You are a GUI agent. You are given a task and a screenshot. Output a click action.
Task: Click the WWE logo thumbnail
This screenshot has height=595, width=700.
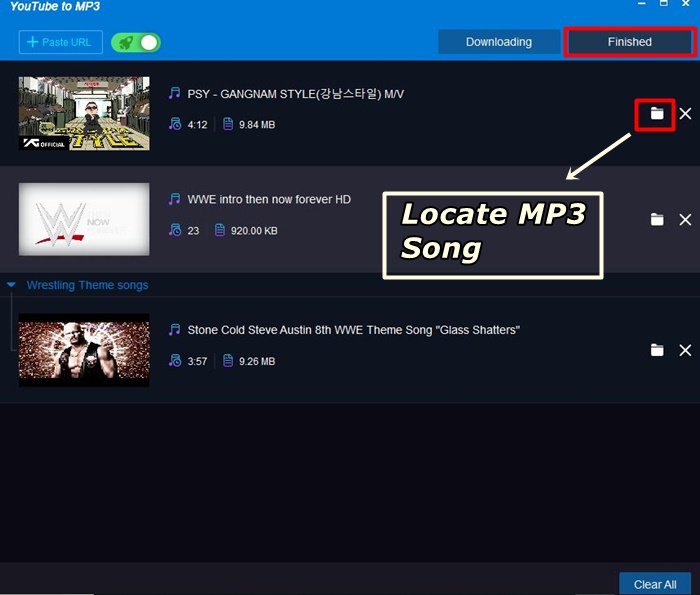pos(84,219)
